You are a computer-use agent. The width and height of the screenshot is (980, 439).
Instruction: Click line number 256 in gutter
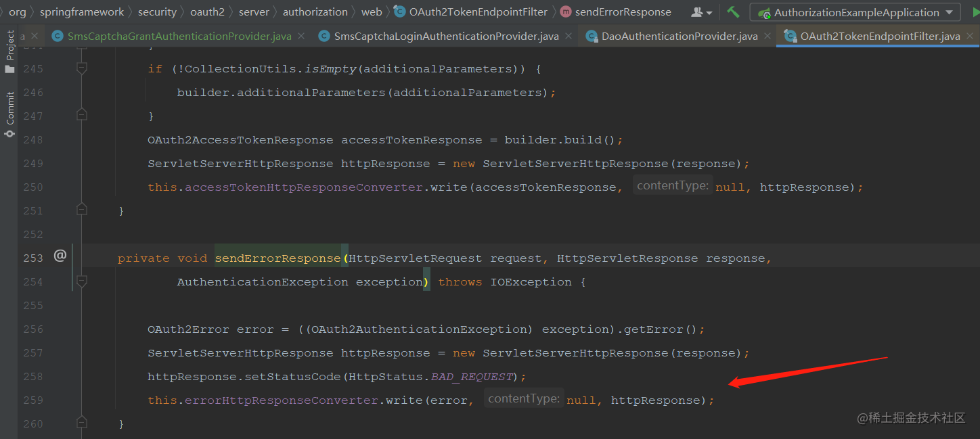tap(32, 329)
